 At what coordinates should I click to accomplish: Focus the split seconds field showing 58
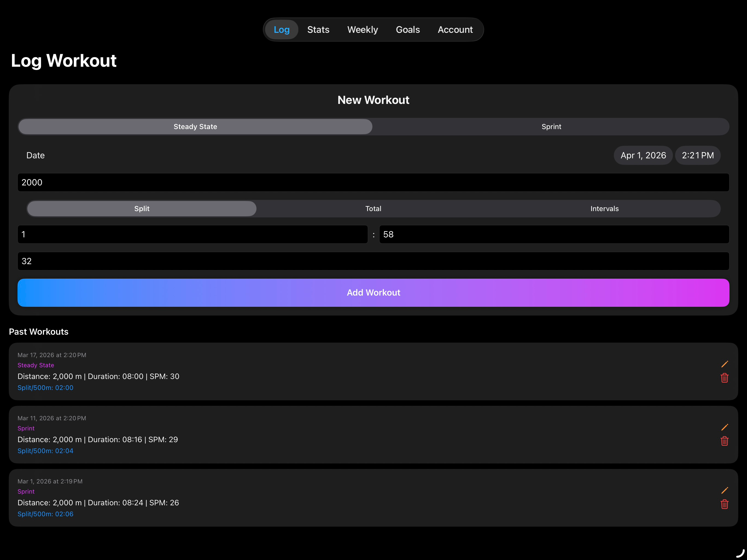pyautogui.click(x=554, y=234)
